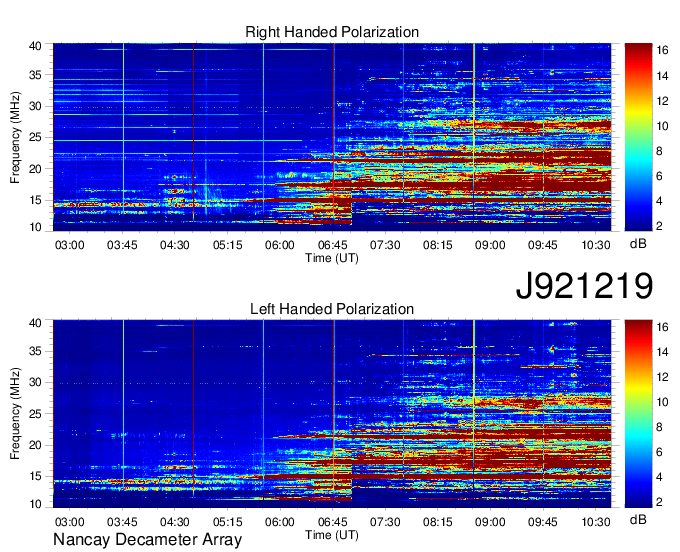680x552 pixels.
Task: Click the 'dB' label of Left Handed colorbar
Action: pyautogui.click(x=638, y=519)
